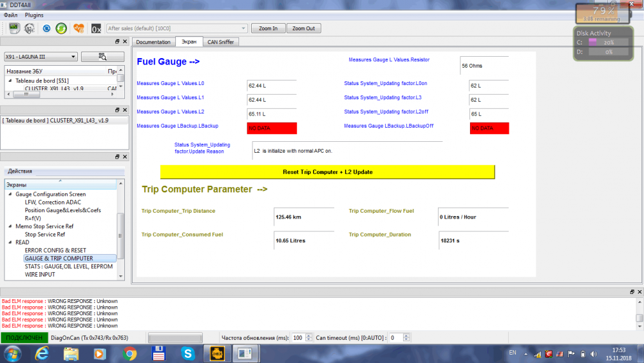Select STATS : GAUGE,OIL LEVEL, EEPROM screen
Viewport: 644px width, 363px height.
[69, 266]
